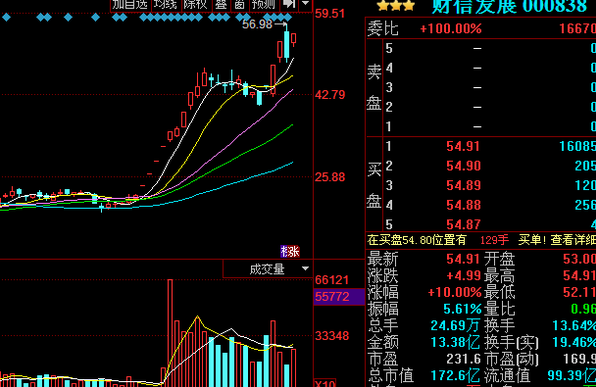Click the 开盘 open price label
Image resolution: width=596 pixels, height=387 pixels.
pos(499,259)
